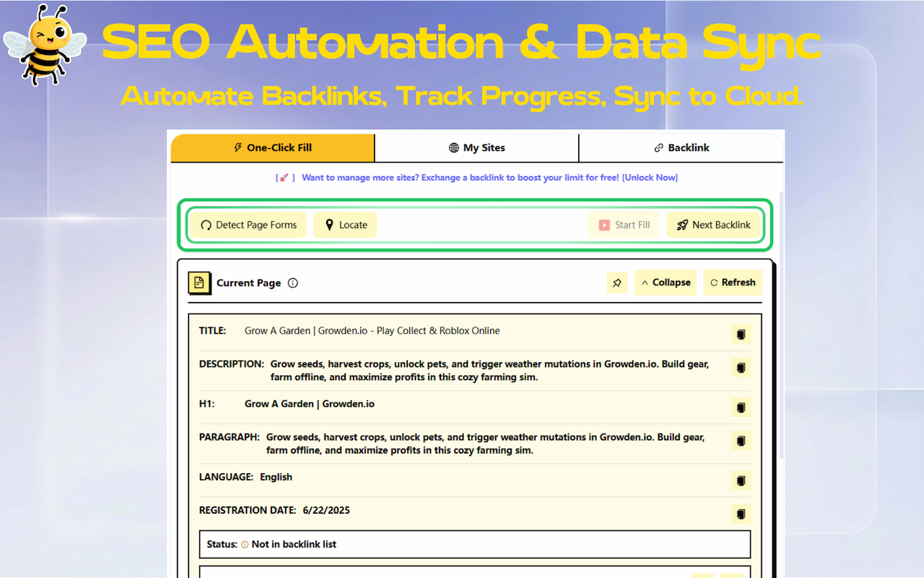Refresh the current page data
Screen dimensions: 924x578
click(733, 282)
